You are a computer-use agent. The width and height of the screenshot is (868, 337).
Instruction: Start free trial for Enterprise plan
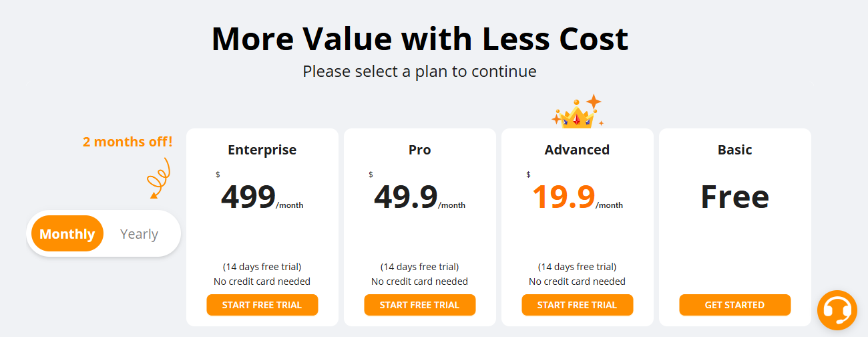262,305
